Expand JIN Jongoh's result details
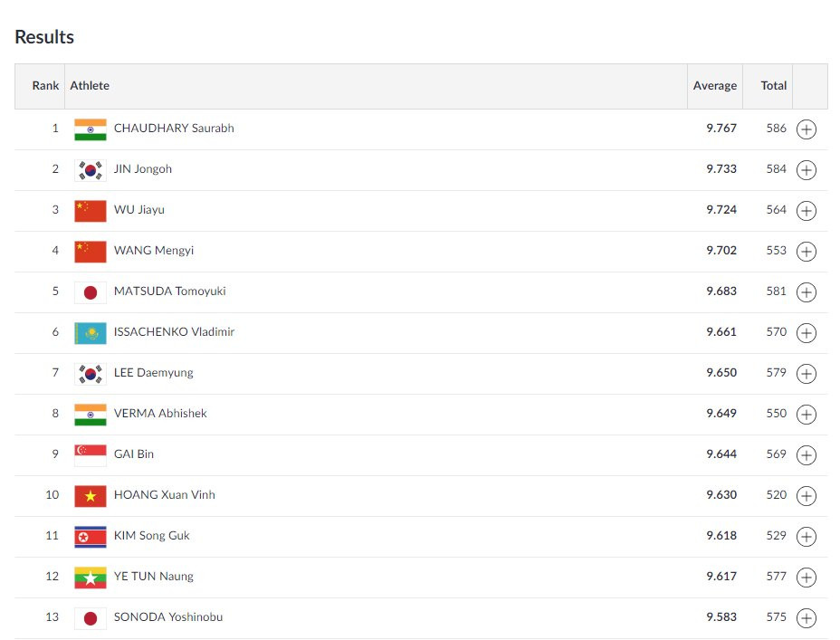 pyautogui.click(x=806, y=170)
